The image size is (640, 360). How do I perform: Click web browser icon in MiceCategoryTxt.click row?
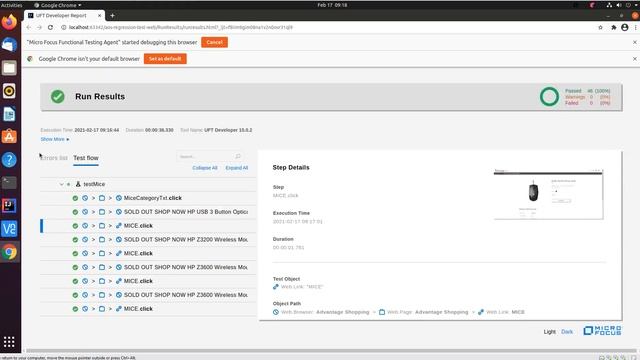click(x=85, y=198)
